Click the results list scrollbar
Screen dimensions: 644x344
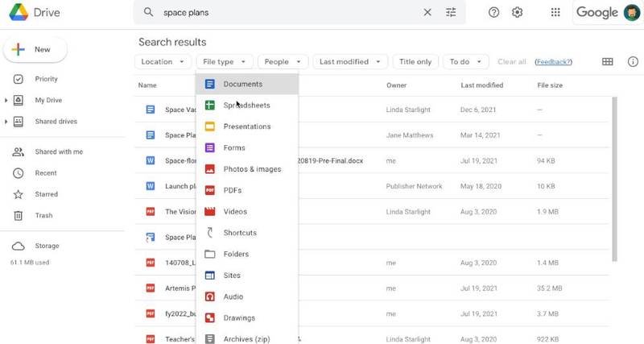pos(614,179)
